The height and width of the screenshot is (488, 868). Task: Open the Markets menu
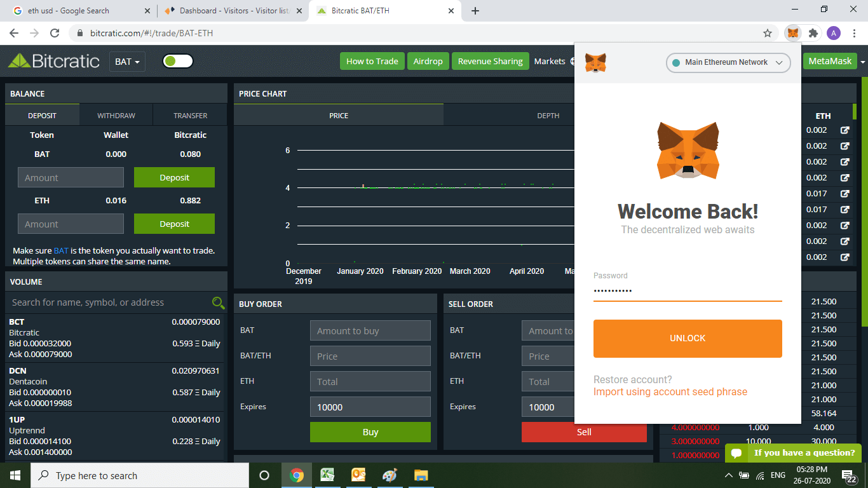pyautogui.click(x=550, y=61)
